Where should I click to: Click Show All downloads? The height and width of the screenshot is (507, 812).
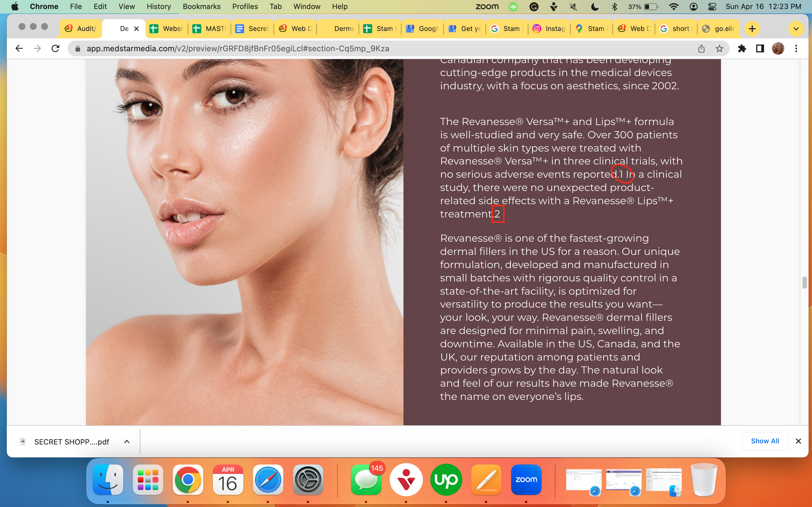[765, 441]
